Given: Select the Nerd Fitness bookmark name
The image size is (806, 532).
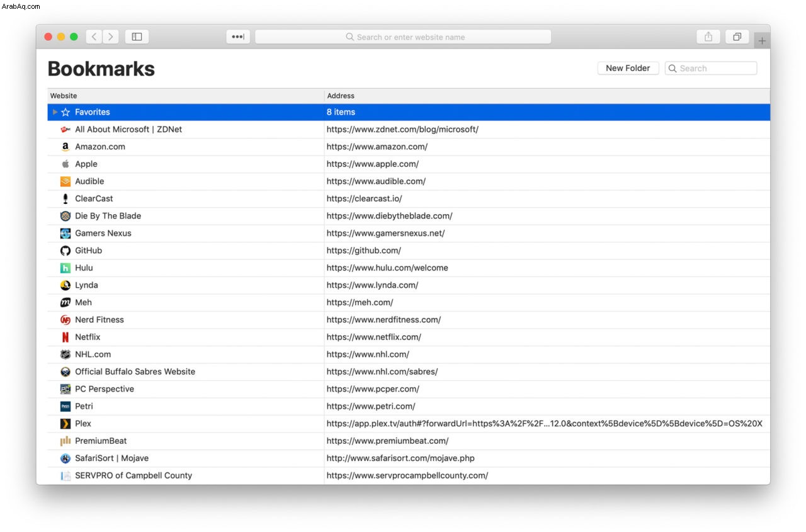Looking at the screenshot, I should point(99,320).
